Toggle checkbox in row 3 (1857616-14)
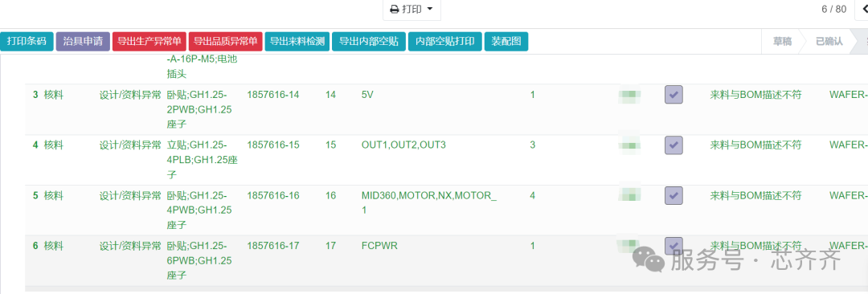The image size is (868, 294). [x=674, y=95]
